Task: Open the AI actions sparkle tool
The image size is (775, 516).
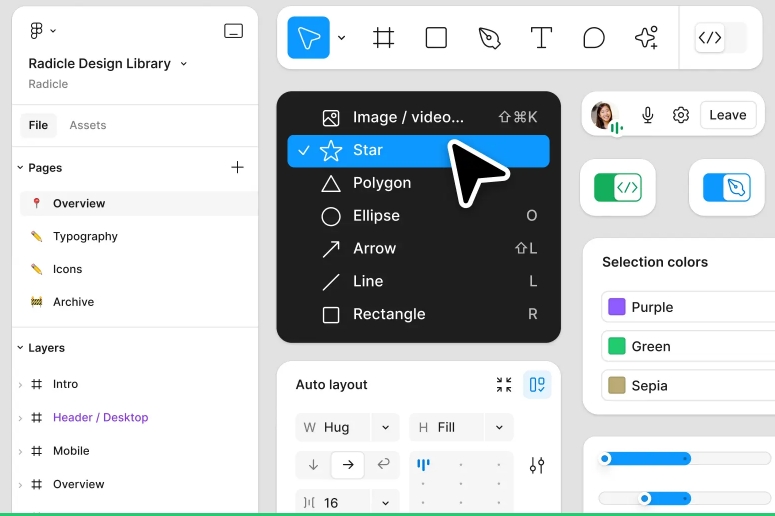Action: (x=646, y=38)
